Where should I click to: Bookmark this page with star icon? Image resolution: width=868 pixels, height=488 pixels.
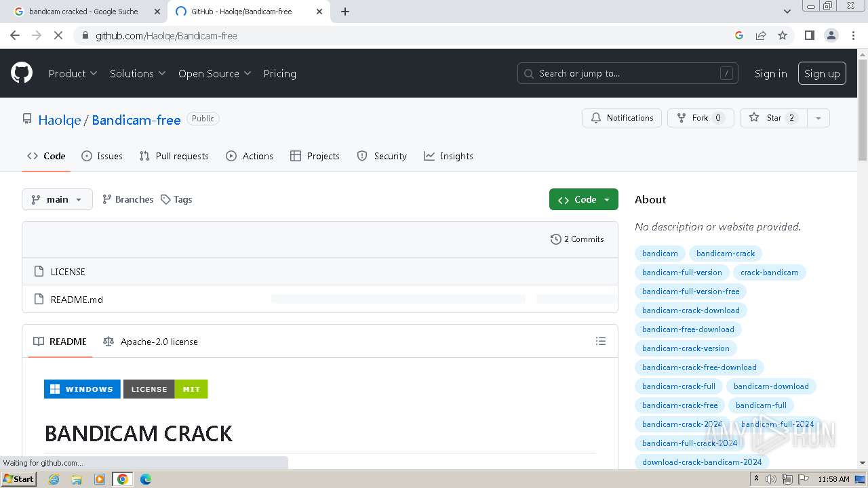(783, 35)
